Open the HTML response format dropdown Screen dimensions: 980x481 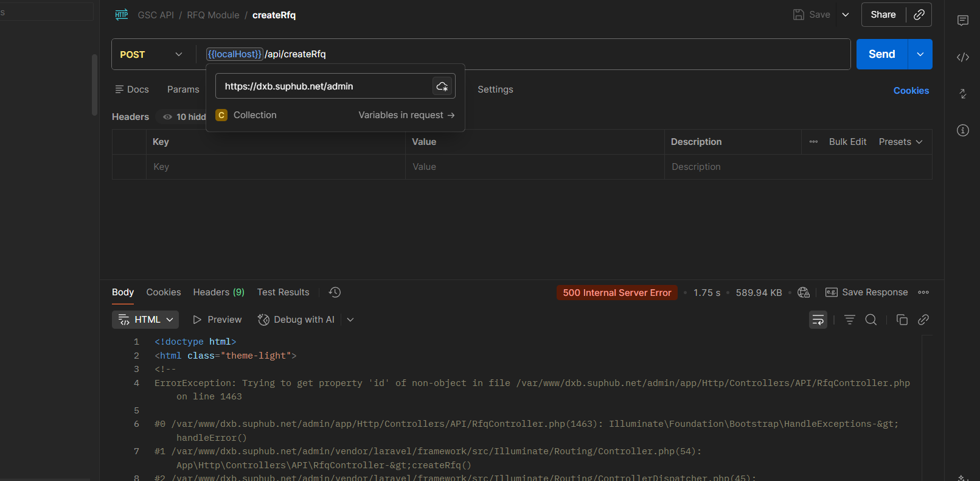pyautogui.click(x=145, y=320)
